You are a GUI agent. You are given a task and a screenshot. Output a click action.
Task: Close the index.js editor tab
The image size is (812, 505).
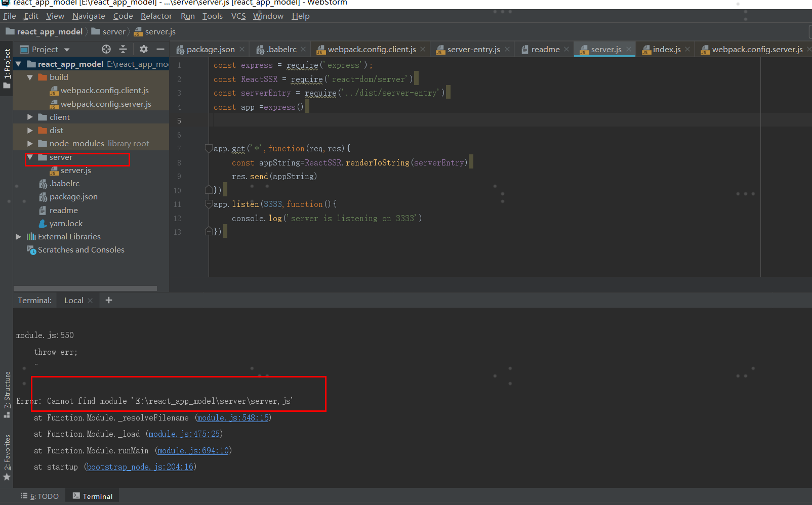pos(687,49)
